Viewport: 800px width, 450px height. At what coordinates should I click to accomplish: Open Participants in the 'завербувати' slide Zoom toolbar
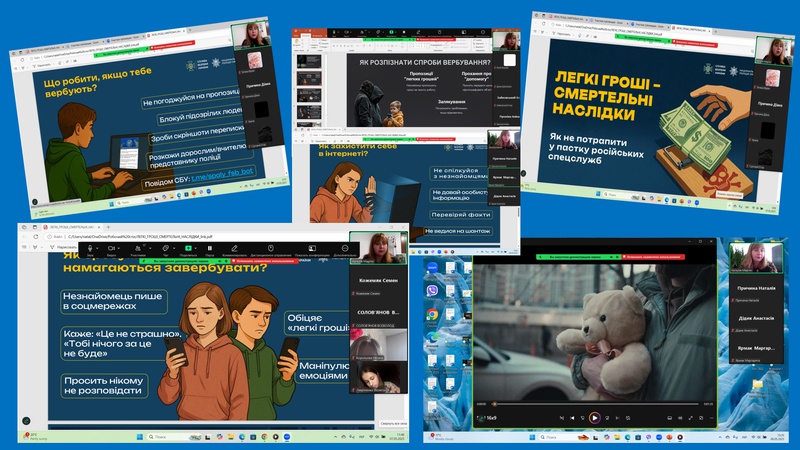(138, 248)
